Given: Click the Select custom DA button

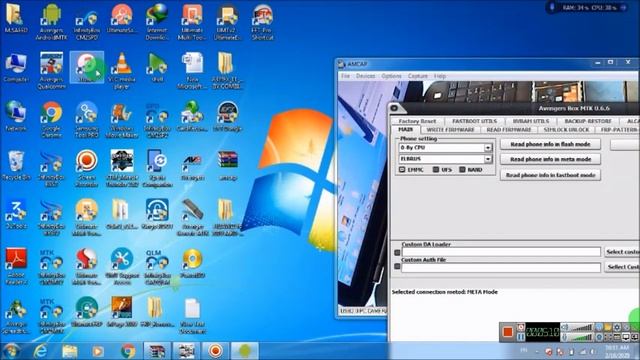Looking at the screenshot, I should pos(622,252).
